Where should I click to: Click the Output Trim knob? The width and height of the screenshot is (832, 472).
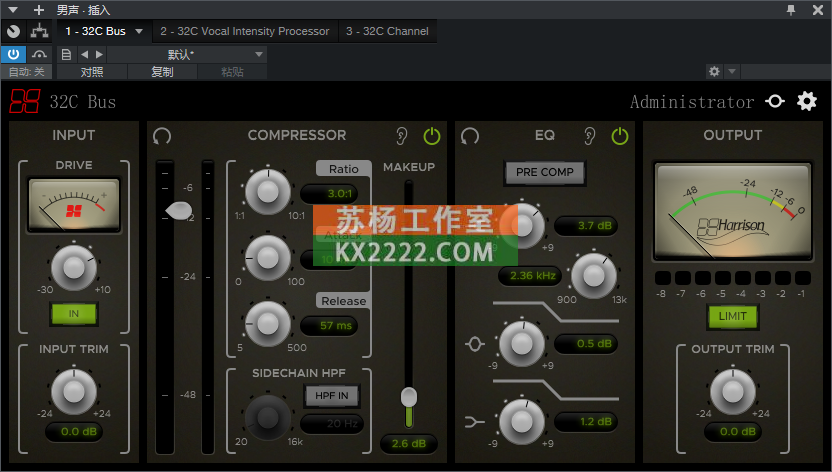click(x=732, y=392)
